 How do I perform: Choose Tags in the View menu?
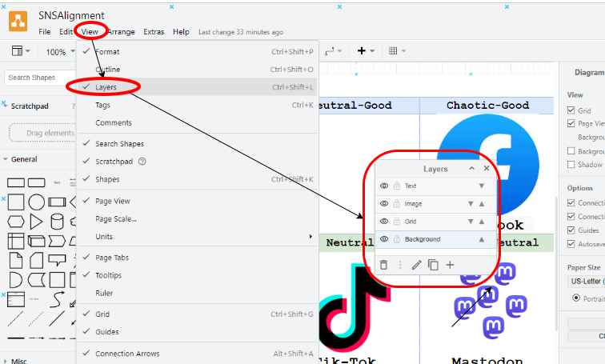click(x=198, y=105)
